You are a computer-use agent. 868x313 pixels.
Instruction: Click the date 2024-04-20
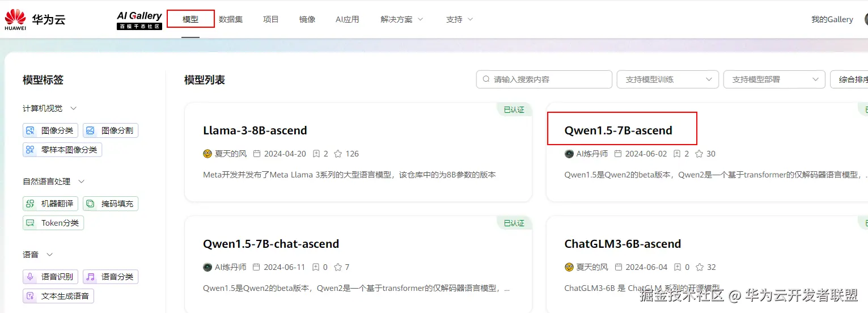point(285,154)
